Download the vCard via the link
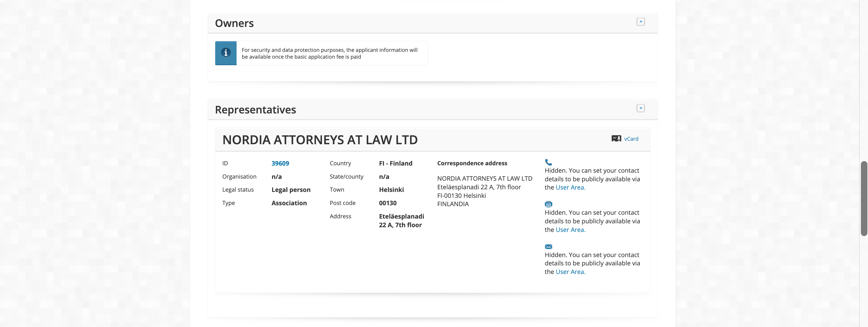The width and height of the screenshot is (868, 327). (x=631, y=139)
